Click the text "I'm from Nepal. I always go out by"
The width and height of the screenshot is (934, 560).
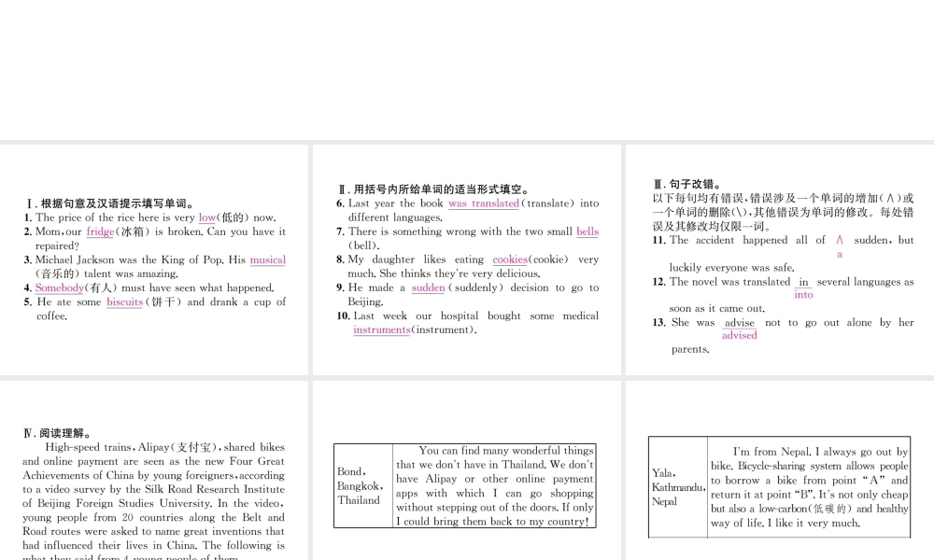(820, 453)
